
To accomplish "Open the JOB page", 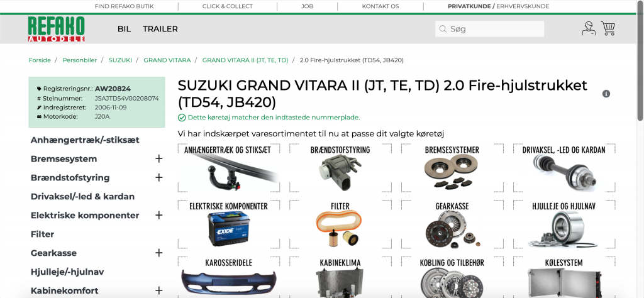I will tap(307, 6).
